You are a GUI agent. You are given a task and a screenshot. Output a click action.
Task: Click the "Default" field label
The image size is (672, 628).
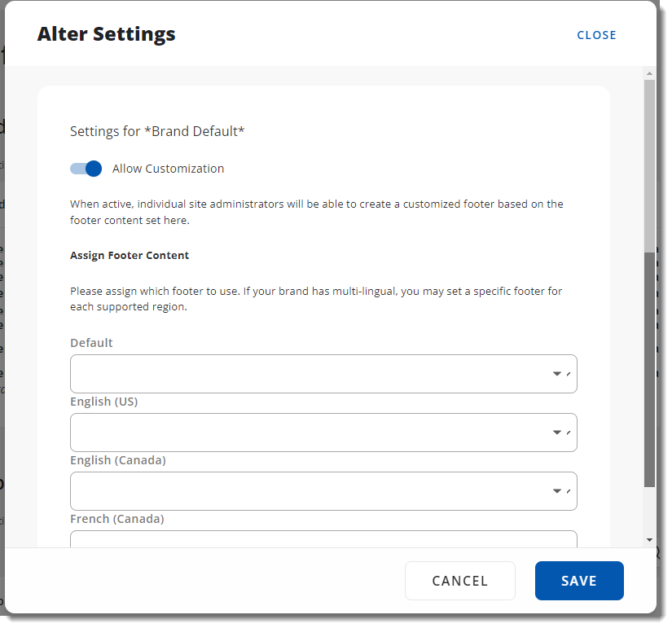91,343
